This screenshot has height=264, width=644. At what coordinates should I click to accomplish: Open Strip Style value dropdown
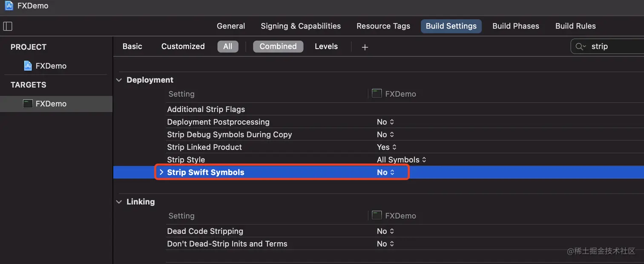401,160
